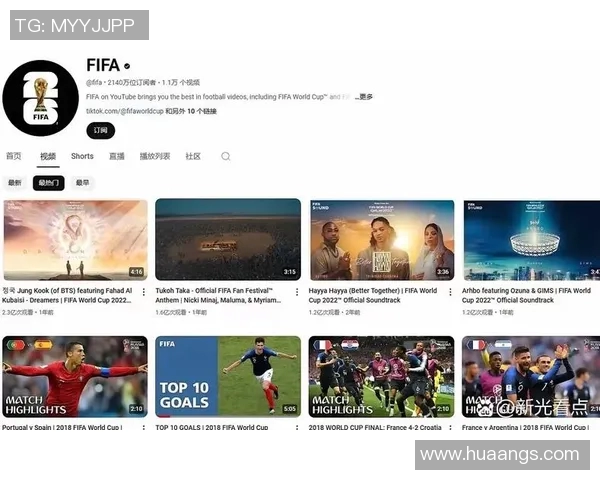Open the Tukoh Taka Official Anthem title
Image resolution: width=600 pixels, height=480 pixels.
pyautogui.click(x=218, y=296)
